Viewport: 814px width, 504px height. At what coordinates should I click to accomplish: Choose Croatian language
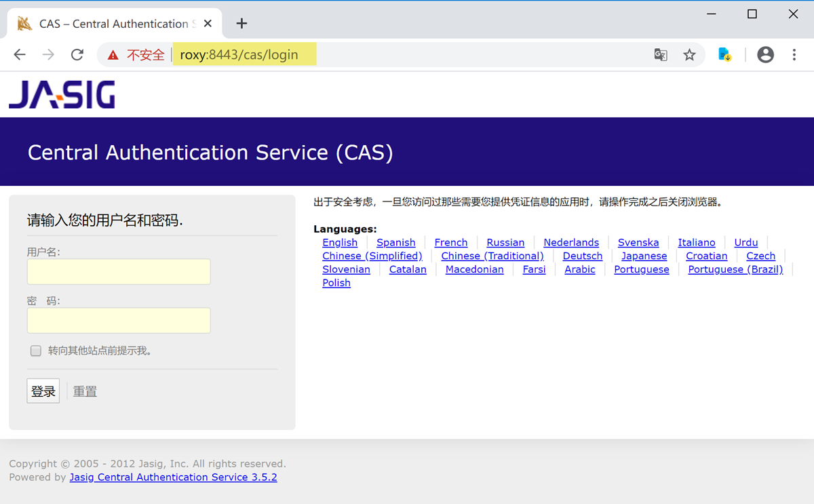click(x=707, y=256)
